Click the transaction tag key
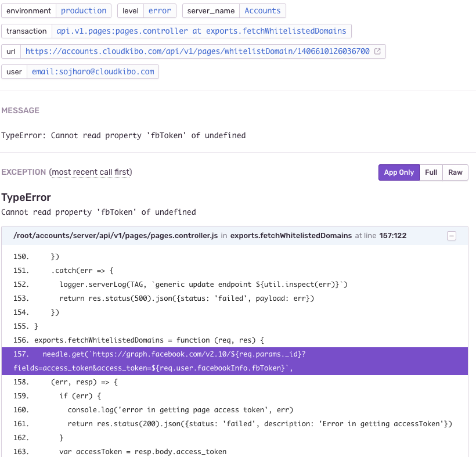Screen dimensions: 476x457 tap(27, 31)
